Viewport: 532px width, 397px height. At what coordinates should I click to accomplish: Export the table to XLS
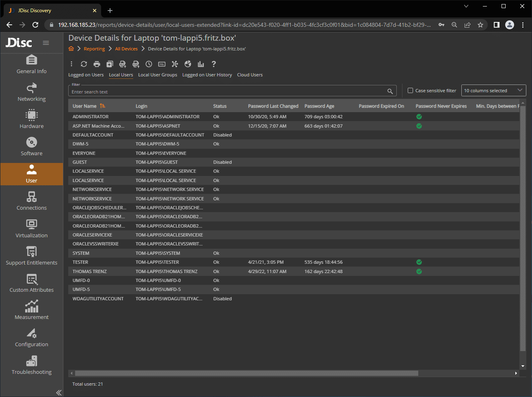click(x=123, y=64)
